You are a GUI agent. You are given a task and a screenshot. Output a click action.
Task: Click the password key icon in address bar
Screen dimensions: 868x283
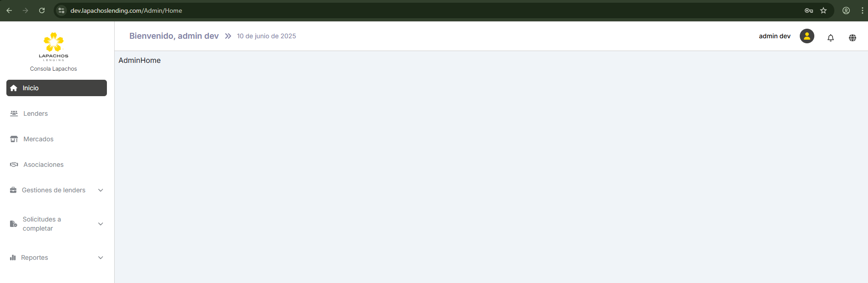coord(808,10)
